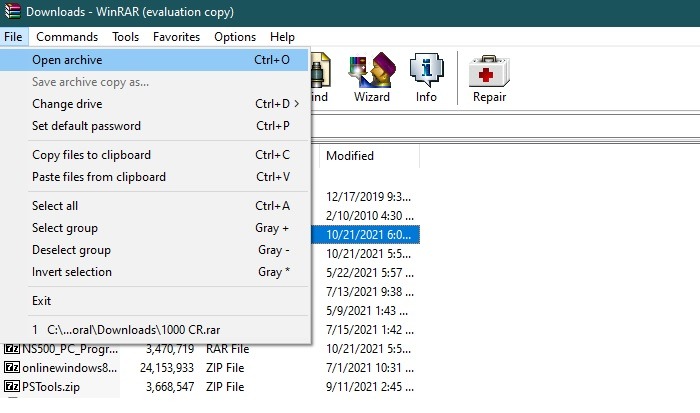Click the 12/17/2019 9:3... modified date

point(368,197)
